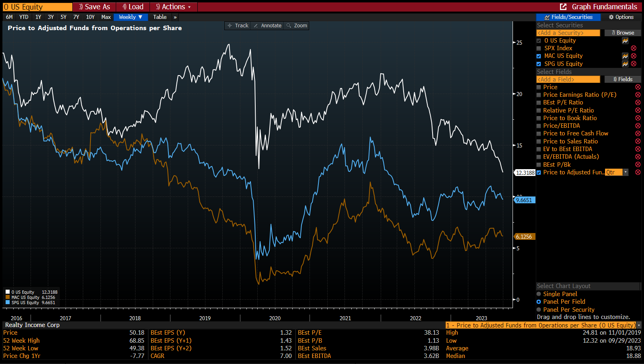This screenshot has height=364, width=644.
Task: Switch to Table view
Action: click(x=160, y=17)
